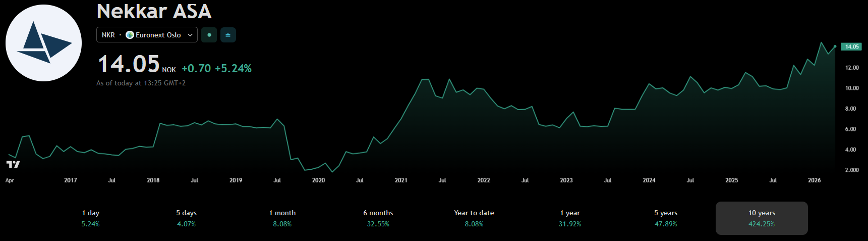Viewport: 868px width, 241px height.
Task: Select the 1 month range
Action: [x=282, y=218]
